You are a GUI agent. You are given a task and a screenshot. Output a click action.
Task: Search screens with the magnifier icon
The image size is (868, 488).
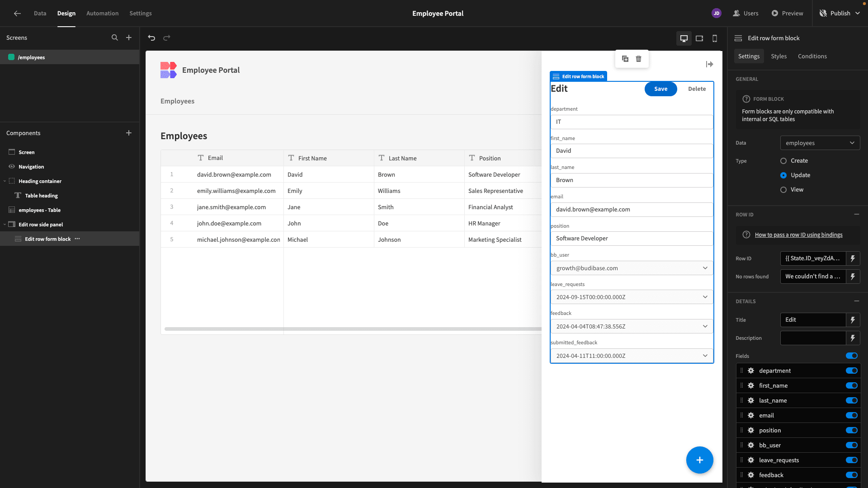[115, 38]
